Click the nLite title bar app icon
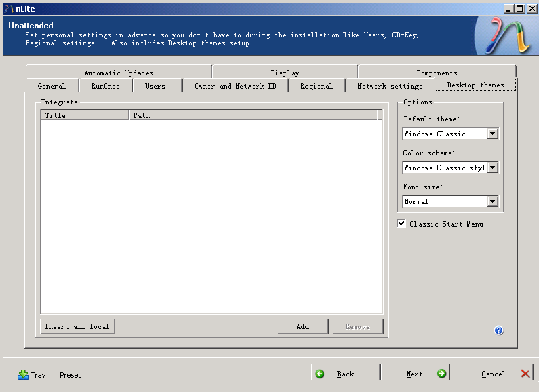This screenshot has width=539, height=392. tap(9, 8)
